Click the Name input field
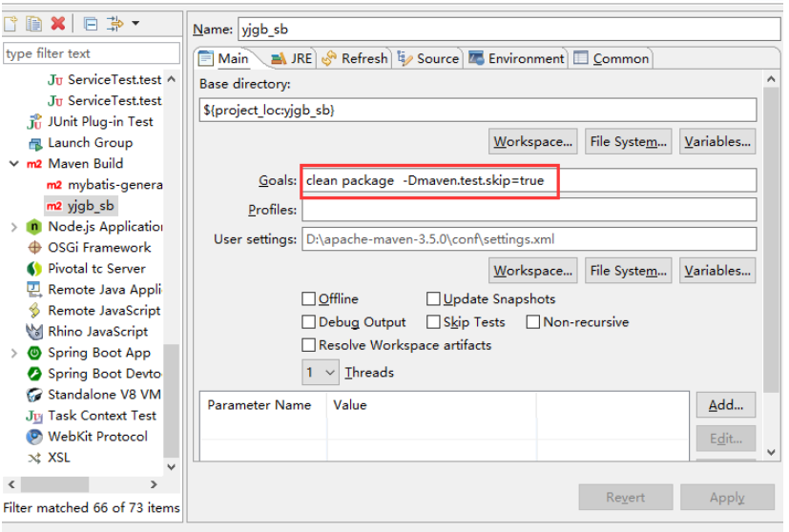Screen dimensions: 789x532 509,30
